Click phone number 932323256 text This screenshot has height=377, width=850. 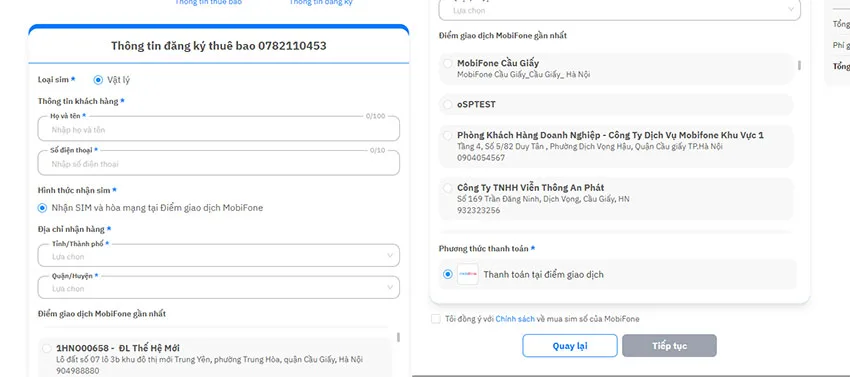point(479,210)
